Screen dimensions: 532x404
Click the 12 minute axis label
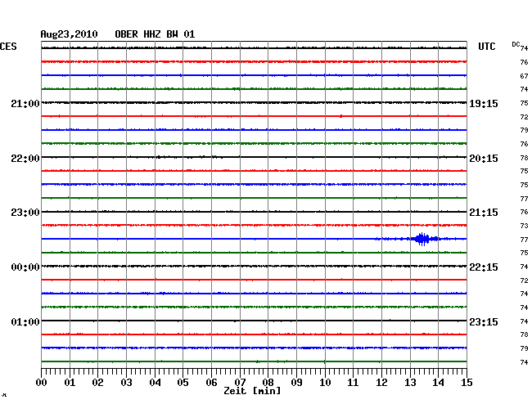click(x=381, y=382)
